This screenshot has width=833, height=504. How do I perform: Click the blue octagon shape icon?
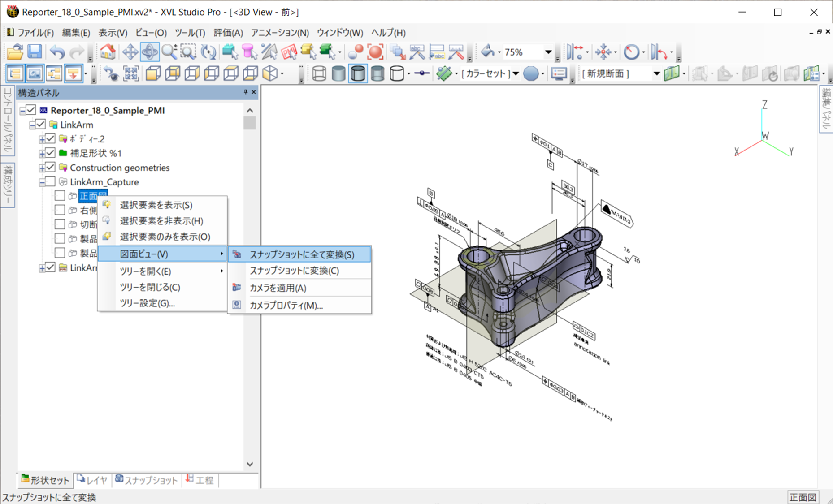tap(531, 73)
